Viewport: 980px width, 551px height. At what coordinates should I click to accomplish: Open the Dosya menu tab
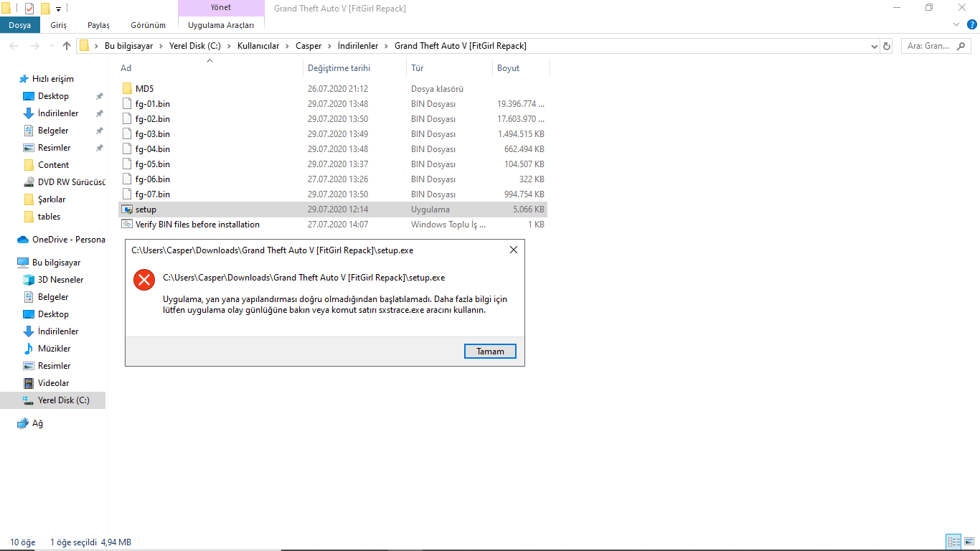click(x=20, y=25)
